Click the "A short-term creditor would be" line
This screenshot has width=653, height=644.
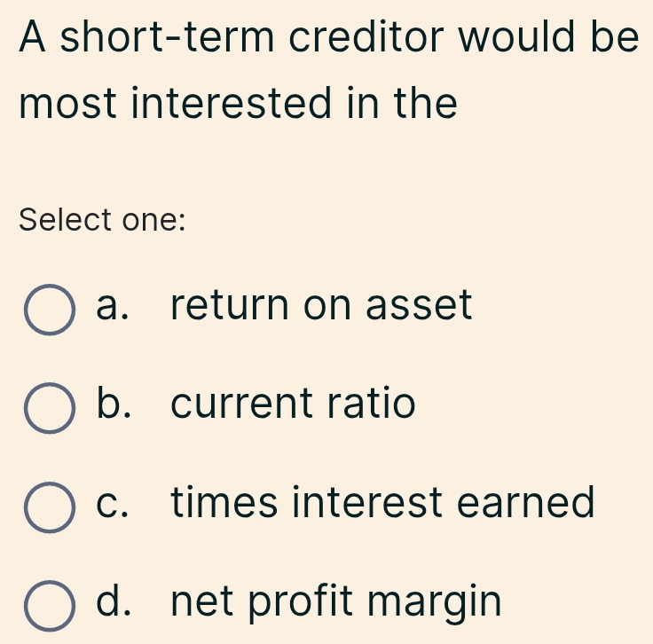tap(328, 37)
